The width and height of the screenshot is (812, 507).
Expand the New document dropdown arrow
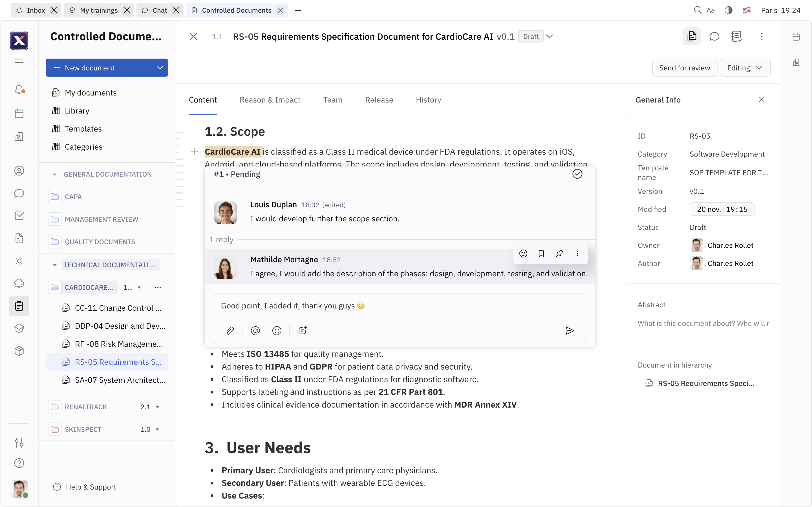pos(160,68)
